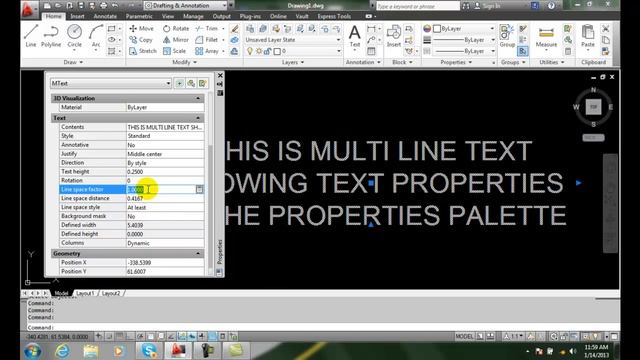Click the Text height value 0.2500

point(165,172)
